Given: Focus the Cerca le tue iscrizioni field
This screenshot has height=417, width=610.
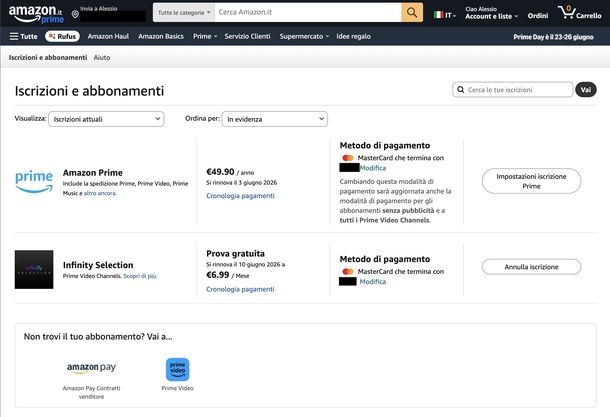Looking at the screenshot, I should (512, 89).
